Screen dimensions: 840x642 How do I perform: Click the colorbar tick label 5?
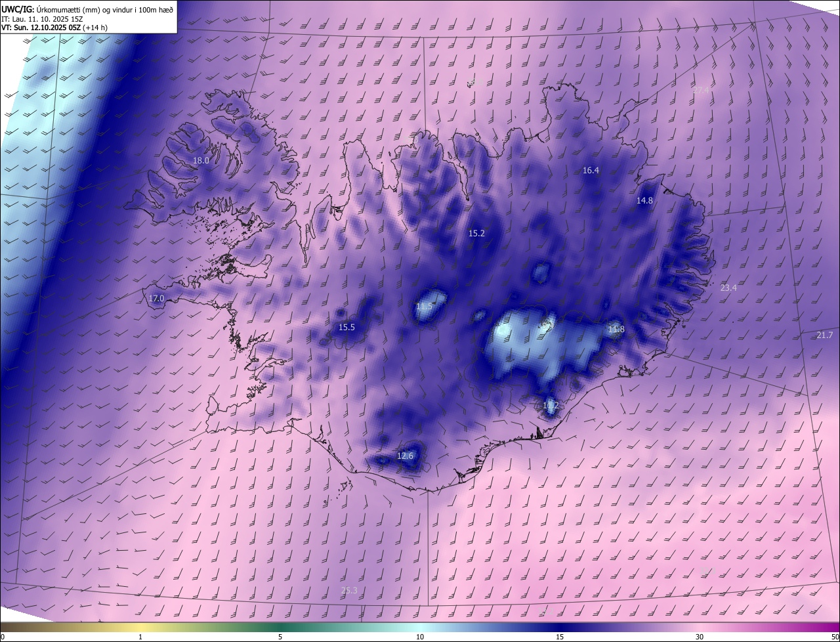pyautogui.click(x=280, y=637)
